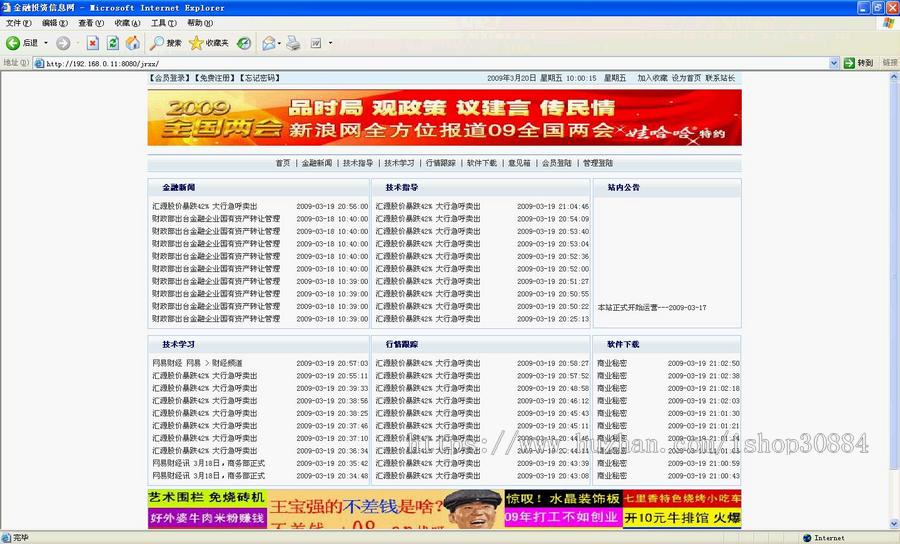Click the page scrollbar up arrow
This screenshot has width=900, height=544.
(894, 76)
